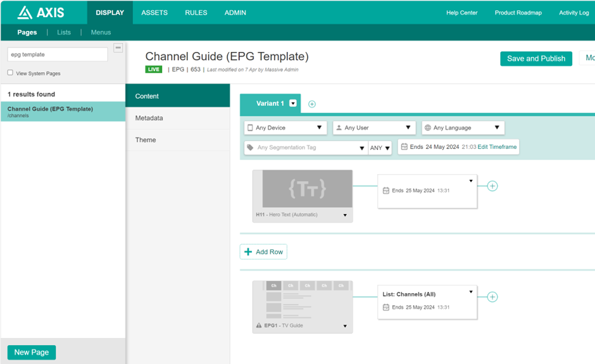Click the Edit Timeframe link
The image size is (595, 364).
(497, 146)
